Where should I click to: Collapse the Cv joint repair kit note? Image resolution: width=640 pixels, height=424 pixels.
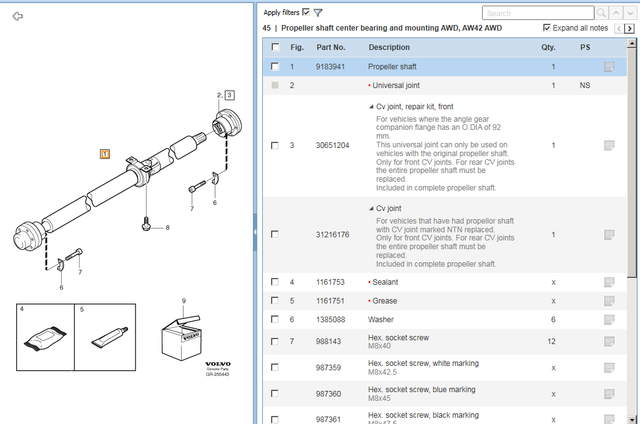pos(371,106)
